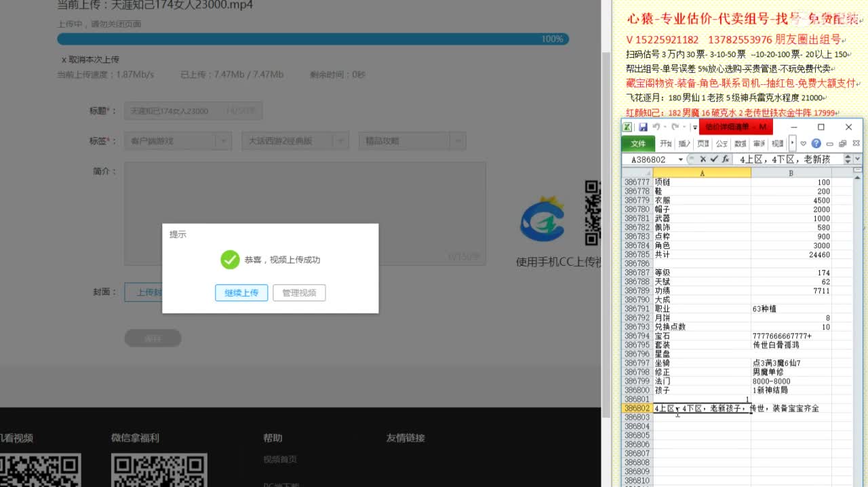Click the formula bar scroll stepper
This screenshot has width=868, height=487.
(x=848, y=159)
